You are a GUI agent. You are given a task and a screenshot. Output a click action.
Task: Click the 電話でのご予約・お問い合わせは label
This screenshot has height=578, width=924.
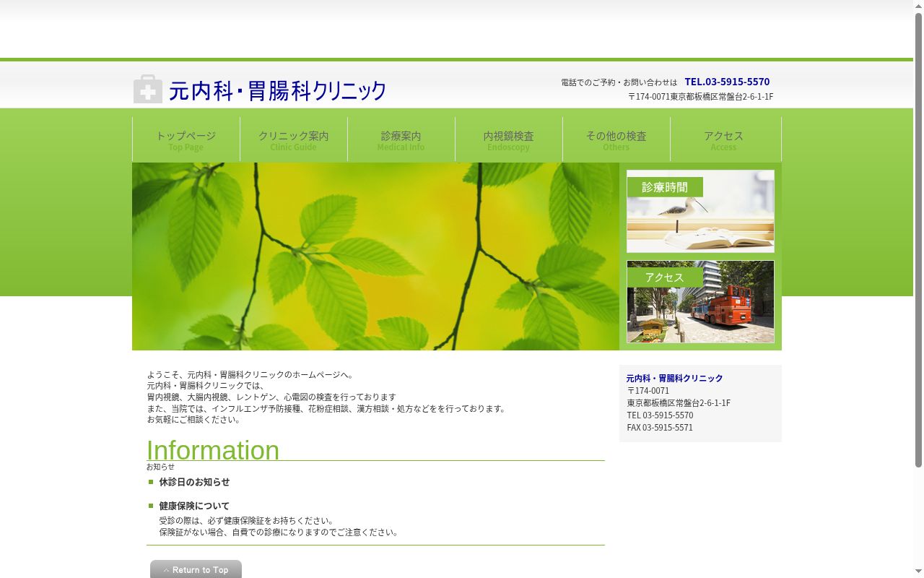point(619,82)
